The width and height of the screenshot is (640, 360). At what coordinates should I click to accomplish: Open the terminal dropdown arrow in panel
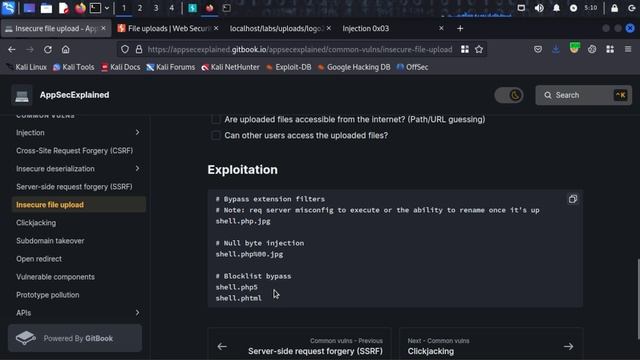(x=107, y=8)
